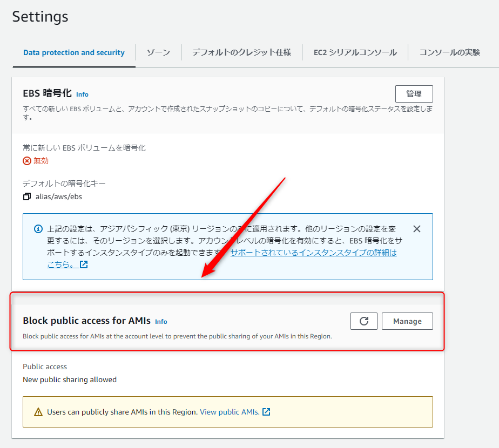Click Info next to Block public access for AMIs

coord(161,321)
